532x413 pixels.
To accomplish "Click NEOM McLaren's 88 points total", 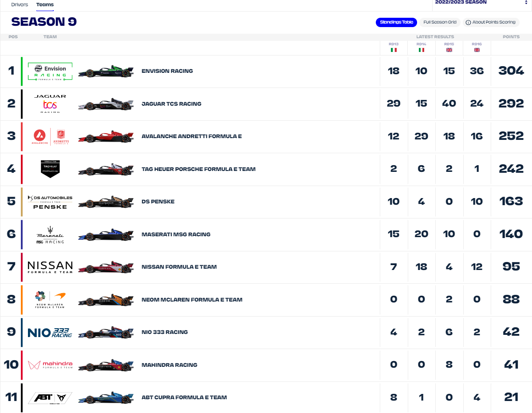I will tap(511, 299).
